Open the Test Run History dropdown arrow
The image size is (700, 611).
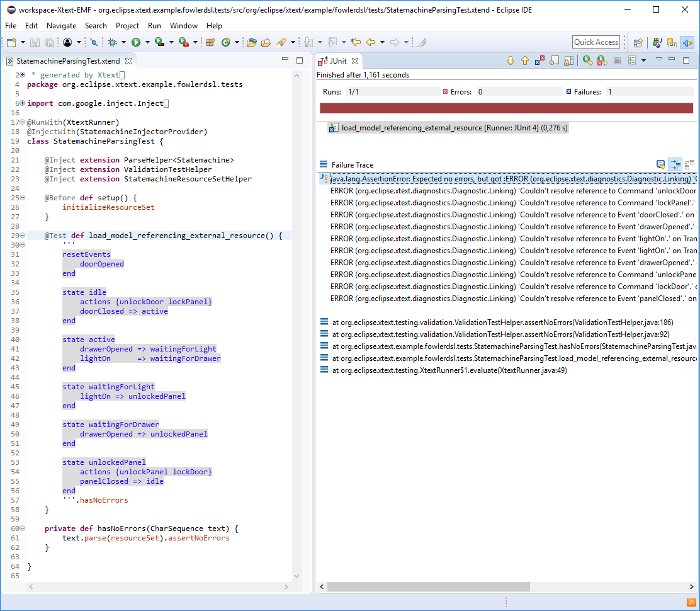point(643,60)
